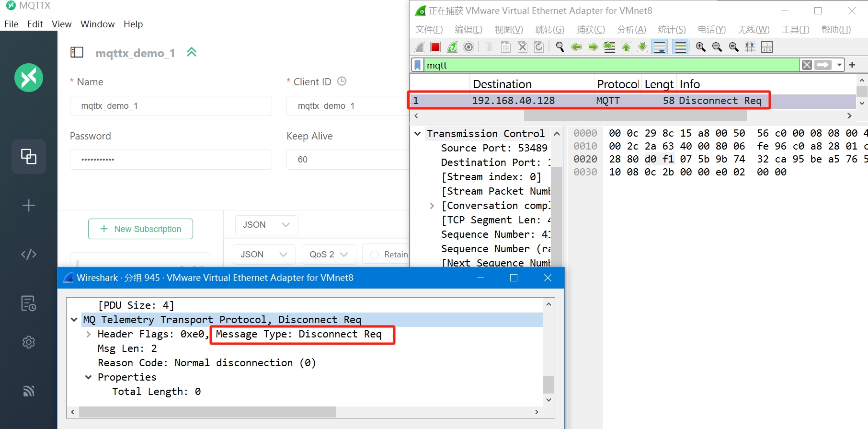868x429 pixels.
Task: Create new connection via sidebar plus
Action: (29, 205)
